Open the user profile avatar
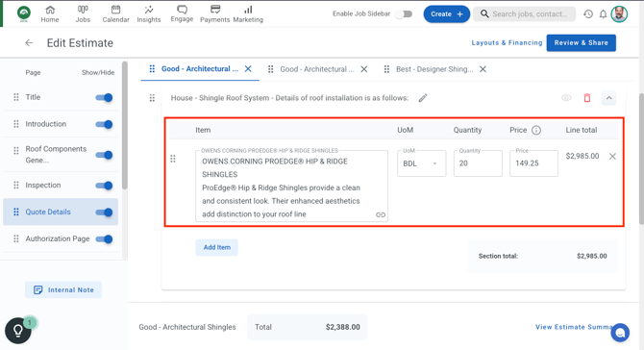 (x=619, y=14)
